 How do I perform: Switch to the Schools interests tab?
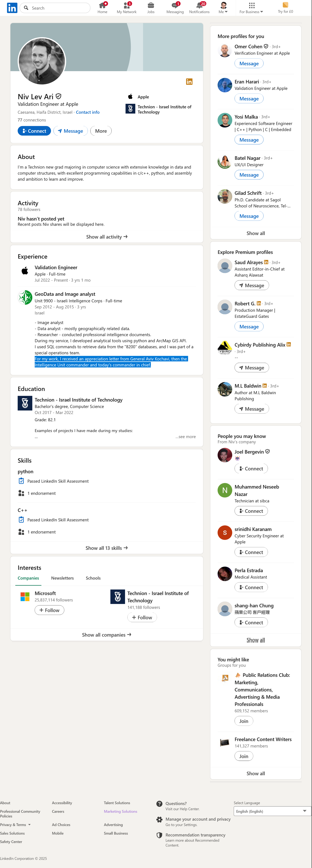click(93, 578)
